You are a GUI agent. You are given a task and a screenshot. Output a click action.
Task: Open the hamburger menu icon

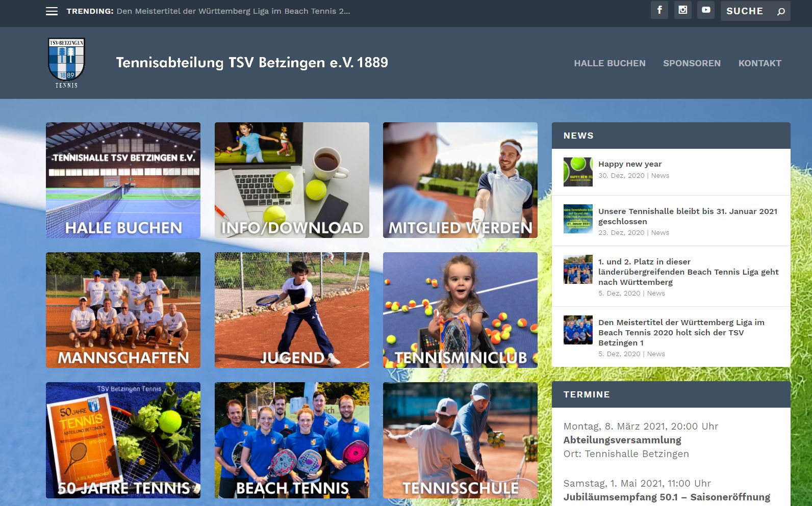(52, 11)
